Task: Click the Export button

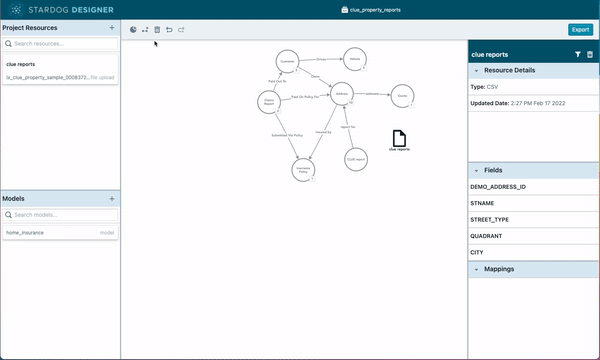Action: click(x=580, y=29)
